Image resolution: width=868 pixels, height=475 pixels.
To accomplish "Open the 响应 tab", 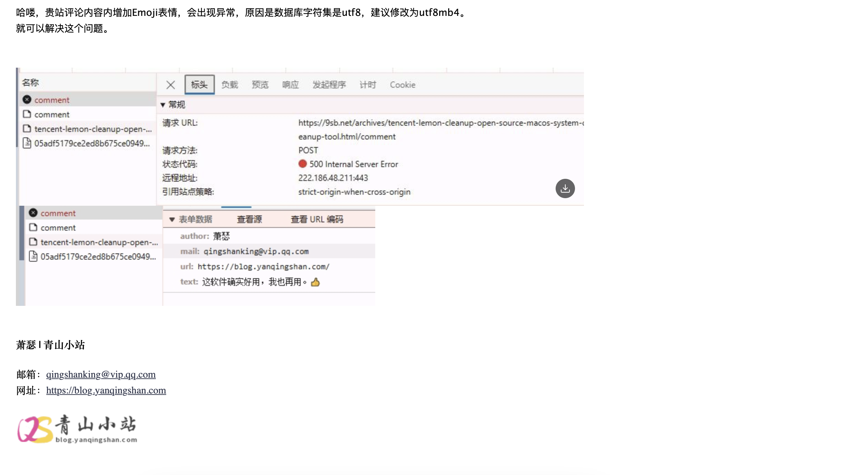I will 290,85.
